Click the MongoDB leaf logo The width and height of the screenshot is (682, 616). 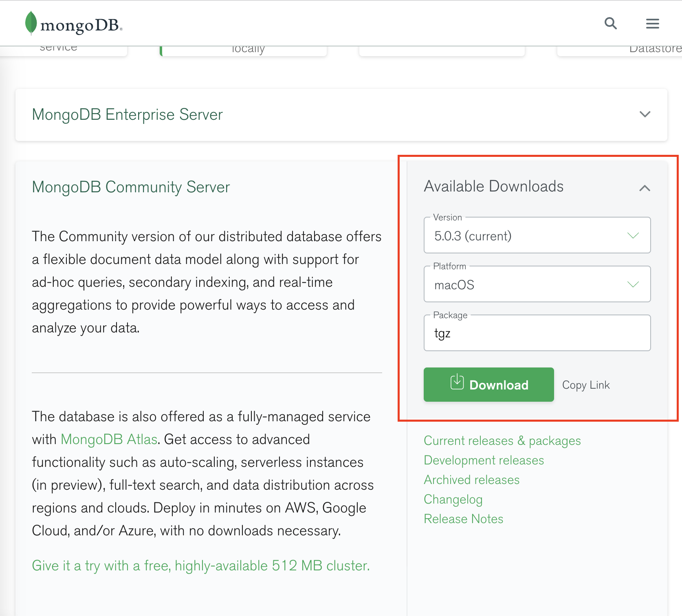(x=30, y=23)
